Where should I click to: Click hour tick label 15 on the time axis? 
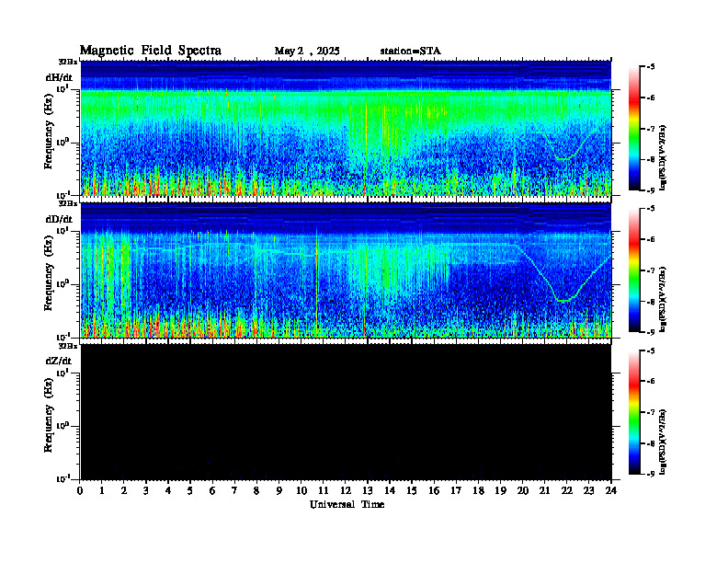(412, 491)
